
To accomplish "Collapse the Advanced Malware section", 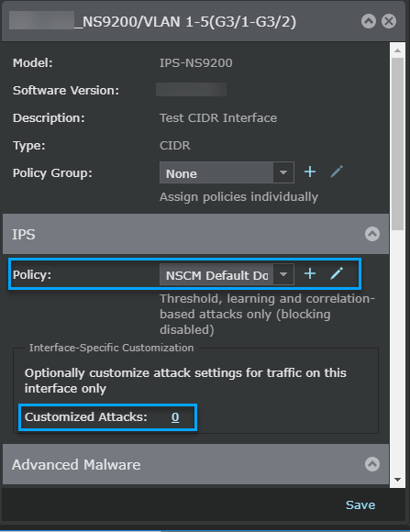I will pos(372,464).
